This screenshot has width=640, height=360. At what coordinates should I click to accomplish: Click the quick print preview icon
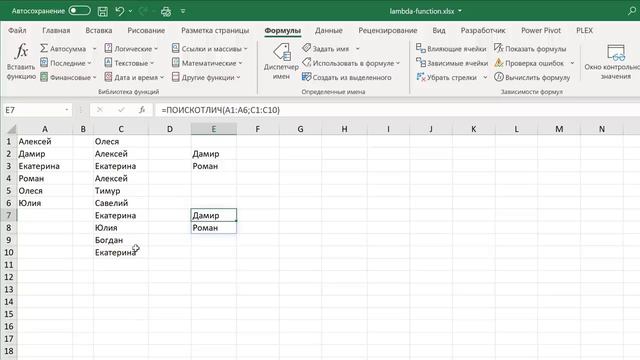[x=166, y=11]
